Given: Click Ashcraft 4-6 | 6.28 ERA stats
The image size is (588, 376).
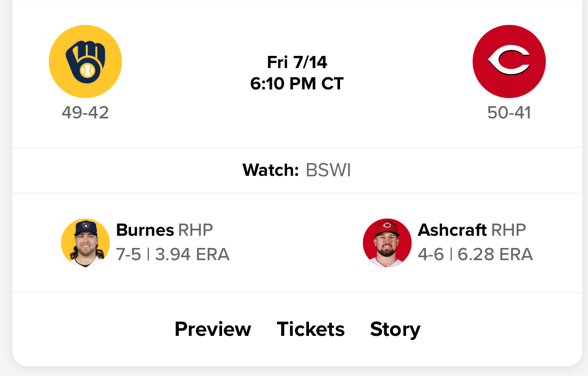Looking at the screenshot, I should (475, 254).
